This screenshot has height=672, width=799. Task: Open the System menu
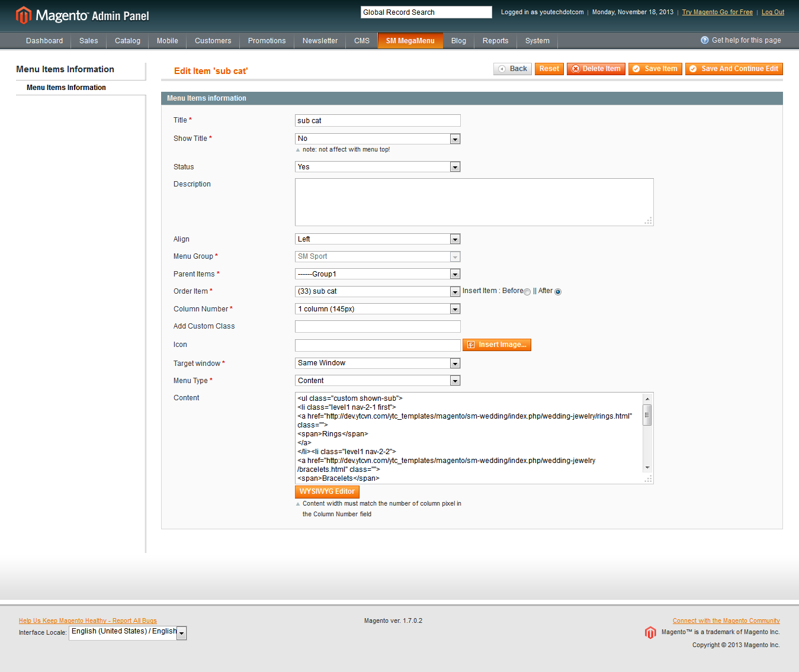coord(538,41)
